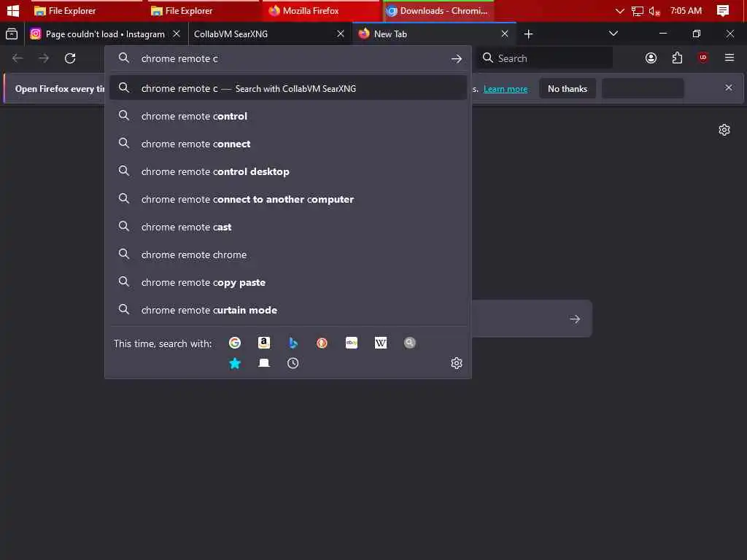
Task: Choose suggestion 'chrome remote connect'
Action: point(287,144)
